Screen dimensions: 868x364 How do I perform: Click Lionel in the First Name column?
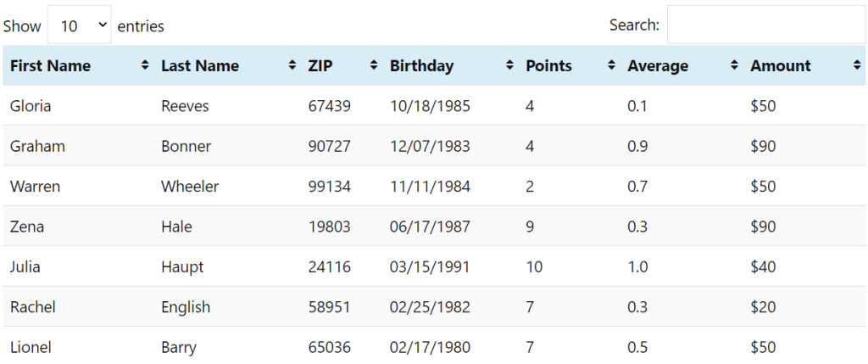31,347
